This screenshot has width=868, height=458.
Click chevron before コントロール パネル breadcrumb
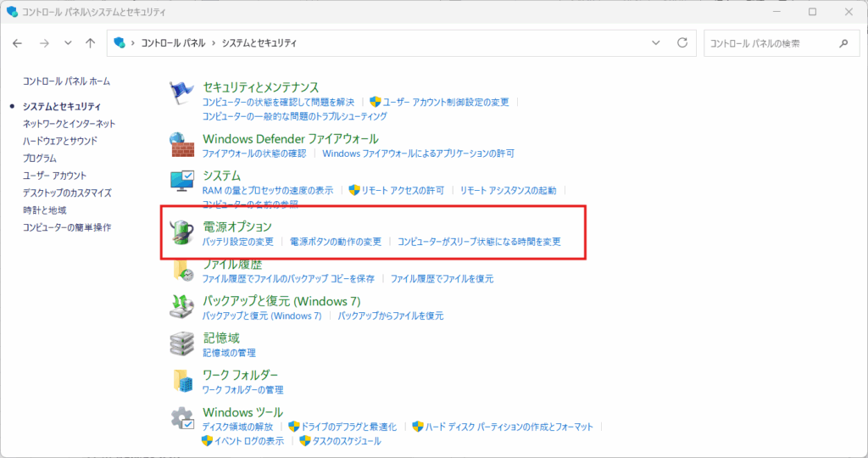[133, 43]
